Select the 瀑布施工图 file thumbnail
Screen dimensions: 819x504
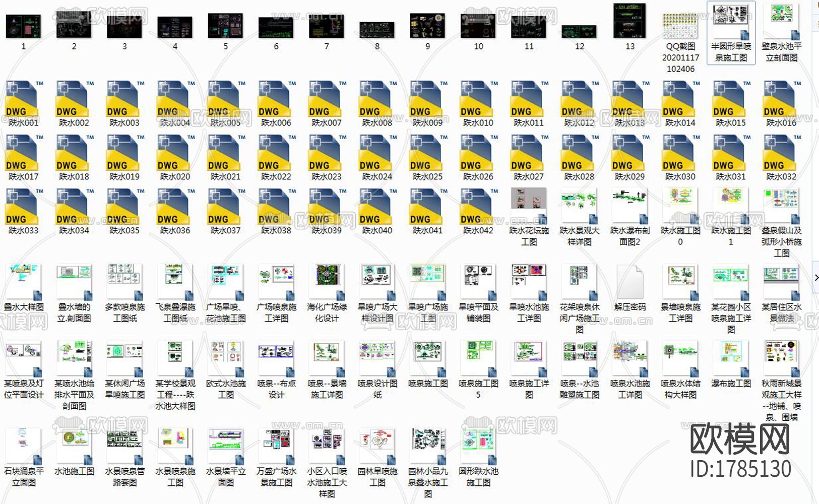pos(731,359)
